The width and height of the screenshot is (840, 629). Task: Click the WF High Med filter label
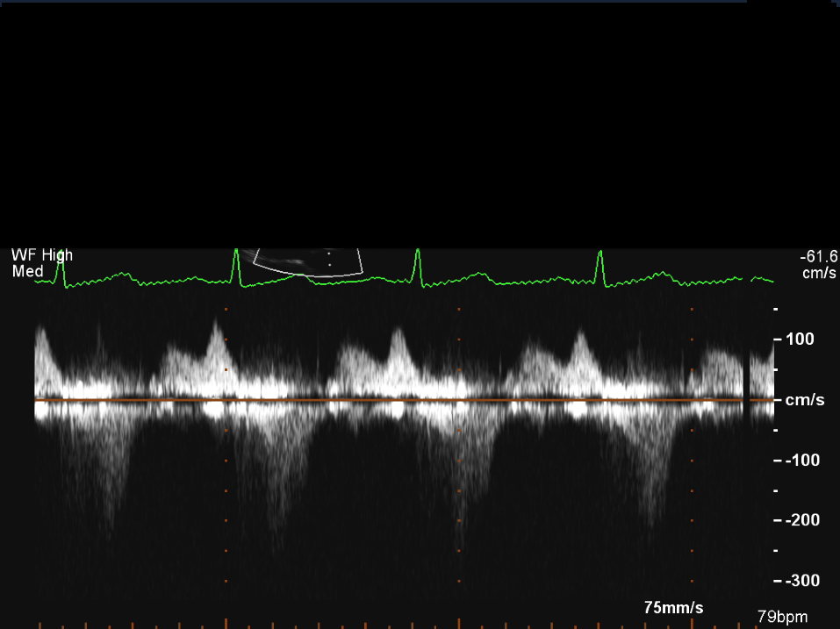point(41,263)
